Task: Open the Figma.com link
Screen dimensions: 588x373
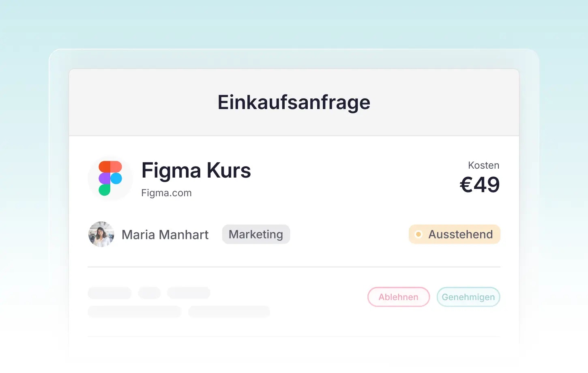Action: tap(166, 193)
